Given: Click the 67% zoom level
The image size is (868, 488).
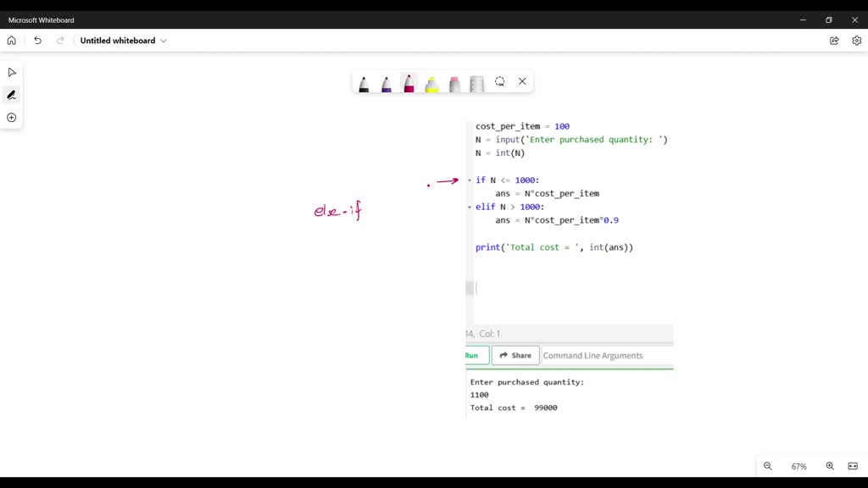Looking at the screenshot, I should pyautogui.click(x=798, y=467).
